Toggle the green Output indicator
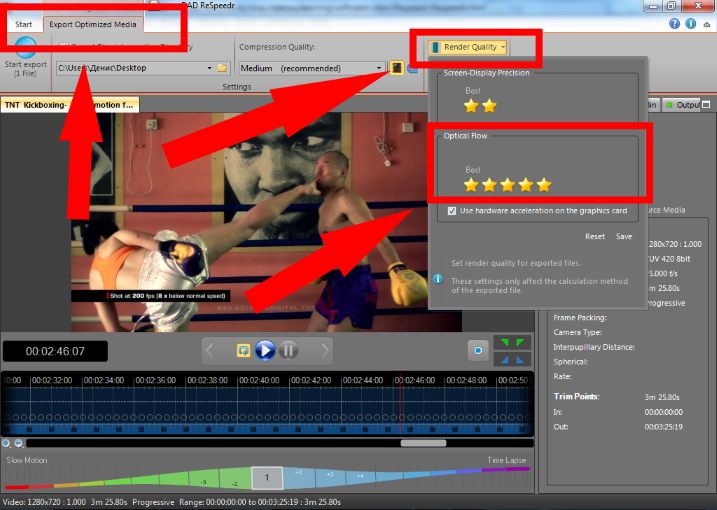 (x=673, y=105)
